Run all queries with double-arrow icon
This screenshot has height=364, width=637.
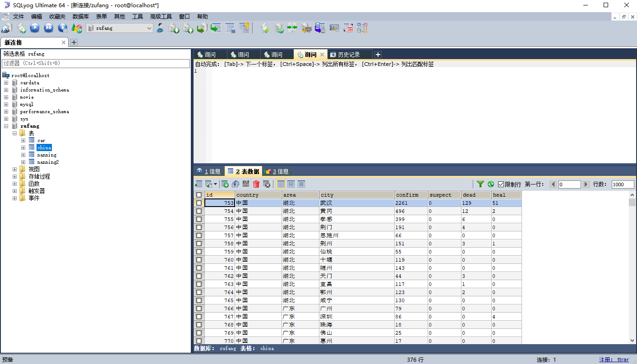pyautogui.click(x=49, y=28)
